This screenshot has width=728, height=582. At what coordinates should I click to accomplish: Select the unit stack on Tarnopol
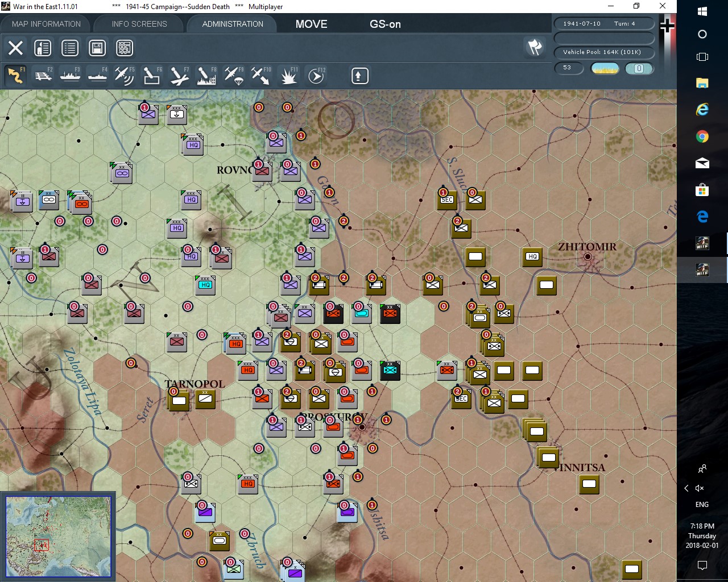coord(179,400)
